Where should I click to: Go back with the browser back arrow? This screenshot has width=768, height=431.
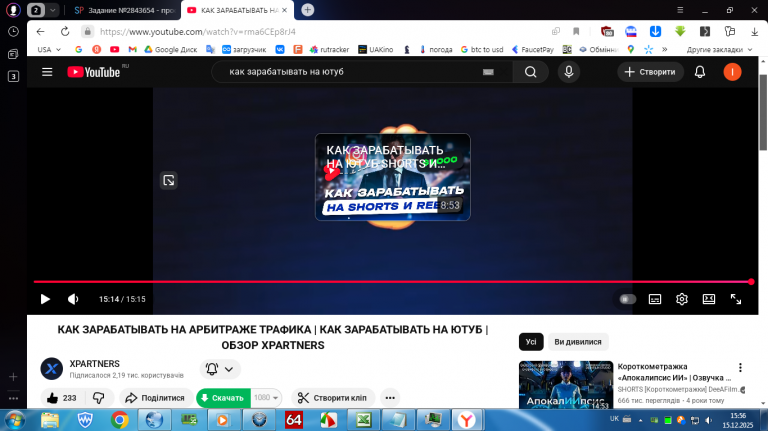click(40, 31)
